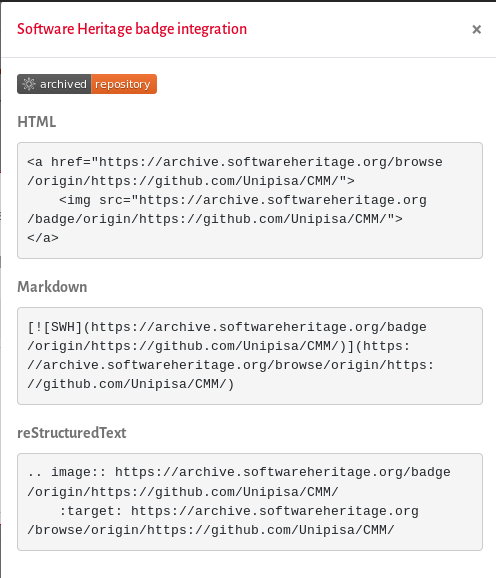Viewport: 496px width, 578px height.
Task: Click the orange "repository" badge section
Action: [x=124, y=84]
